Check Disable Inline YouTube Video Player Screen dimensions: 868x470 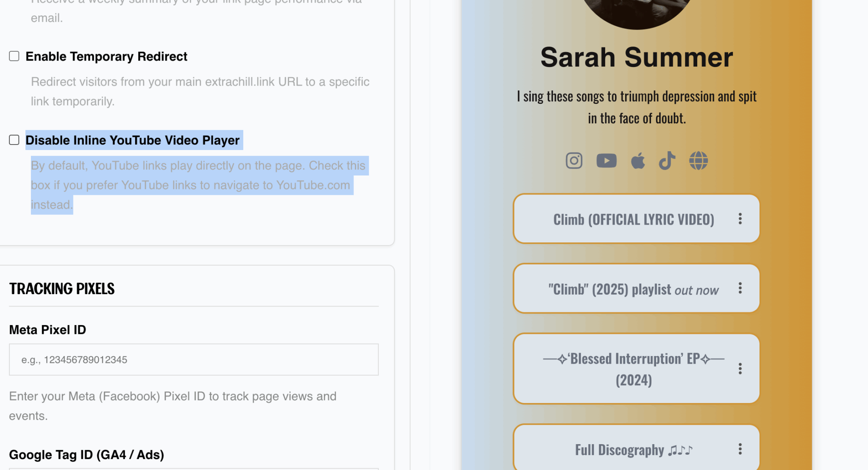pos(14,140)
